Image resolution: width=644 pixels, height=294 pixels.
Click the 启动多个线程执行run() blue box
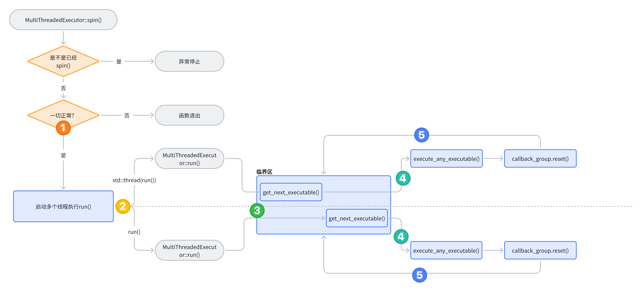63,206
